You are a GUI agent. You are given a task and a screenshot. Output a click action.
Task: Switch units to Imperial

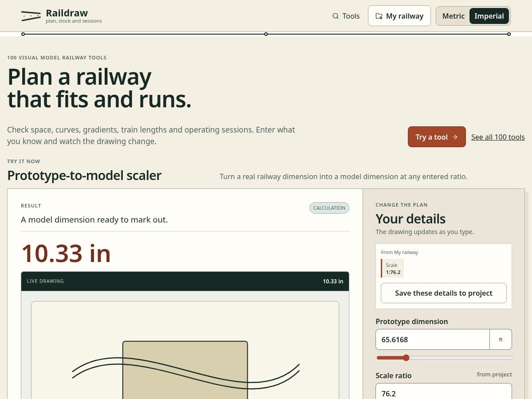(489, 16)
